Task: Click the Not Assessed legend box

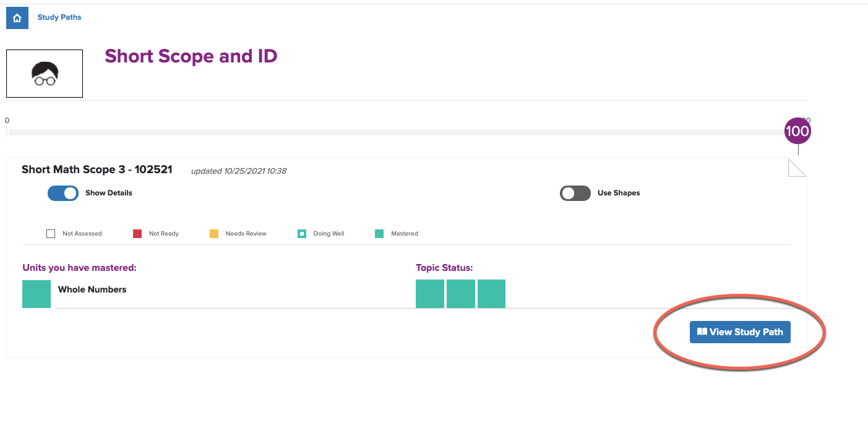Action: [51, 234]
